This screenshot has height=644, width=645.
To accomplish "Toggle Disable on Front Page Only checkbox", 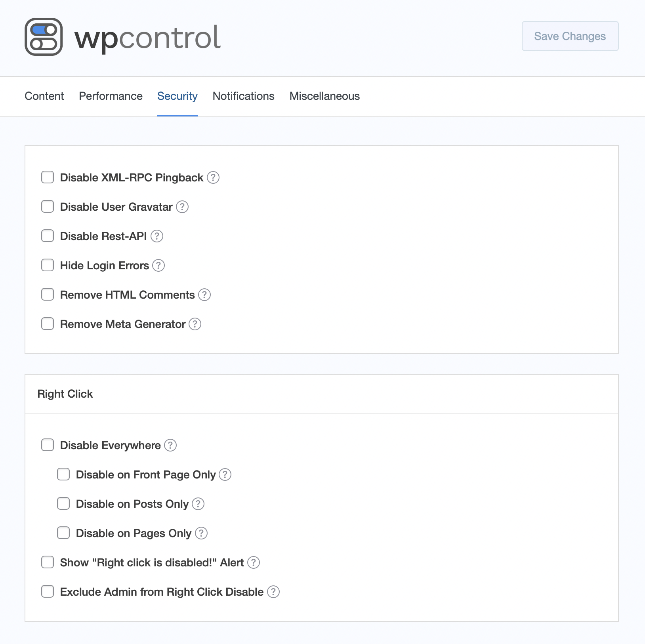I will [x=63, y=474].
